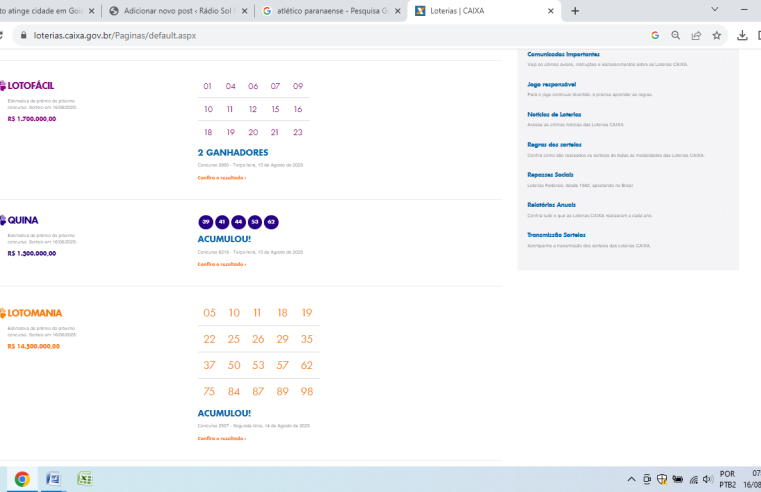Click Lotofácil number 01
Screen dimensions: 761x492
coord(207,86)
